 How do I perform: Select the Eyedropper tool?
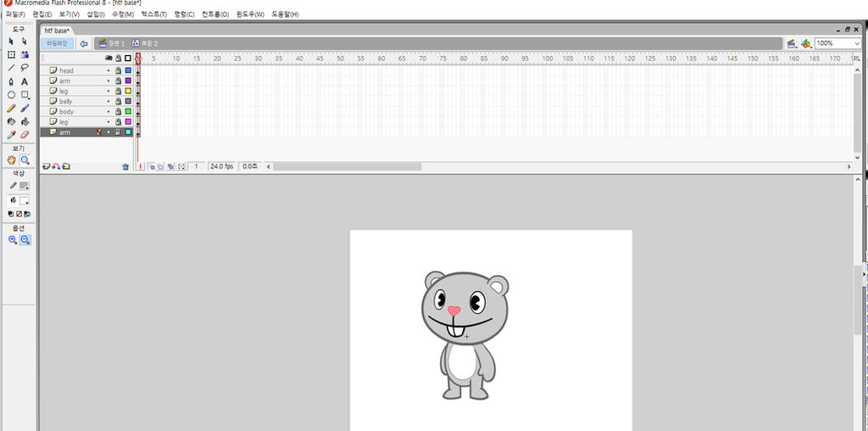pos(11,135)
